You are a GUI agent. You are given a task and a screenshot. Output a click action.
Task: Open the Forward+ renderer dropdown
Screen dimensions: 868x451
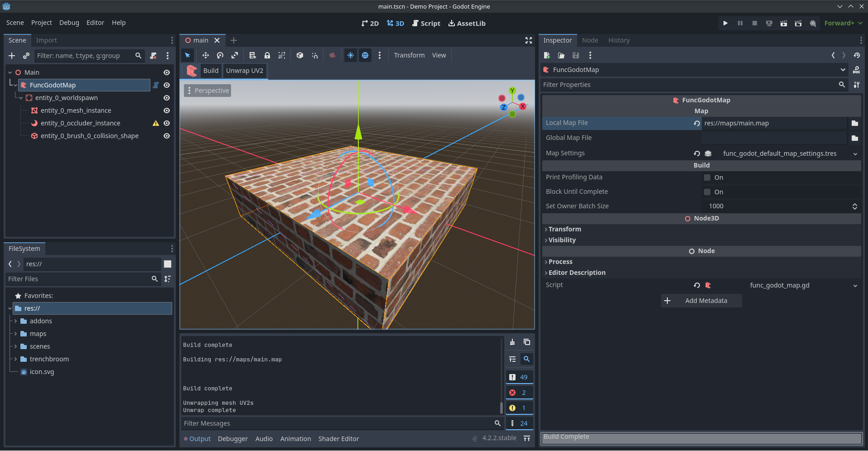click(843, 23)
